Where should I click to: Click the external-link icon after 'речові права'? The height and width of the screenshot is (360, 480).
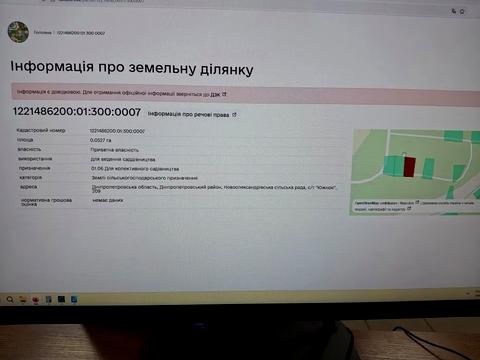pyautogui.click(x=234, y=114)
